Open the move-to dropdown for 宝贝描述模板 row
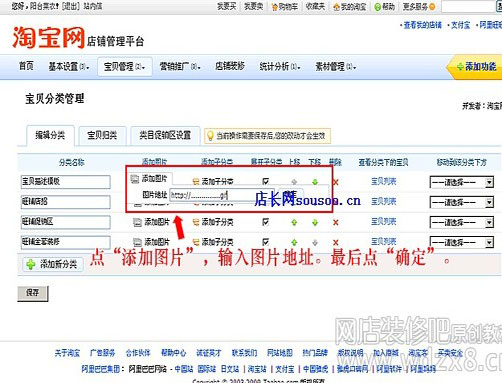 point(462,183)
